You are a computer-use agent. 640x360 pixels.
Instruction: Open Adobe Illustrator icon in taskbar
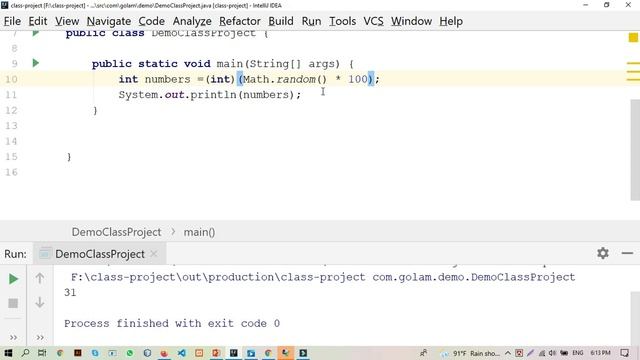coord(78,353)
